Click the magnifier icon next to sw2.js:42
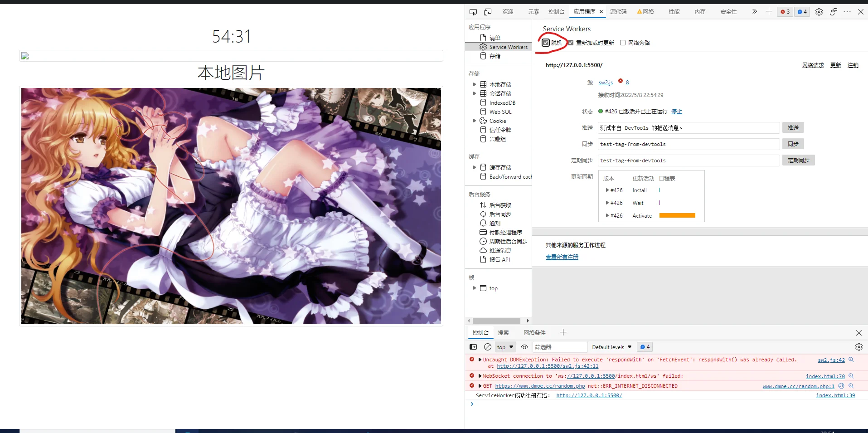 851,360
